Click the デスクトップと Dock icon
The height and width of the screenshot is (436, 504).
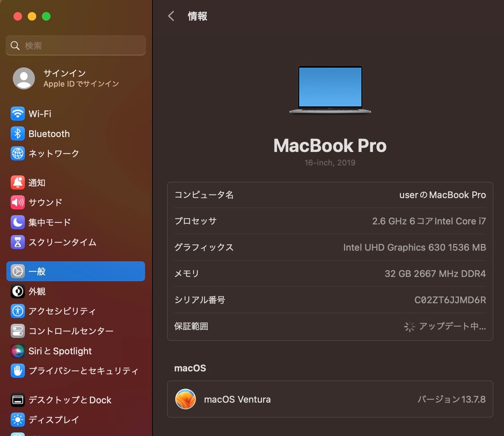18,400
